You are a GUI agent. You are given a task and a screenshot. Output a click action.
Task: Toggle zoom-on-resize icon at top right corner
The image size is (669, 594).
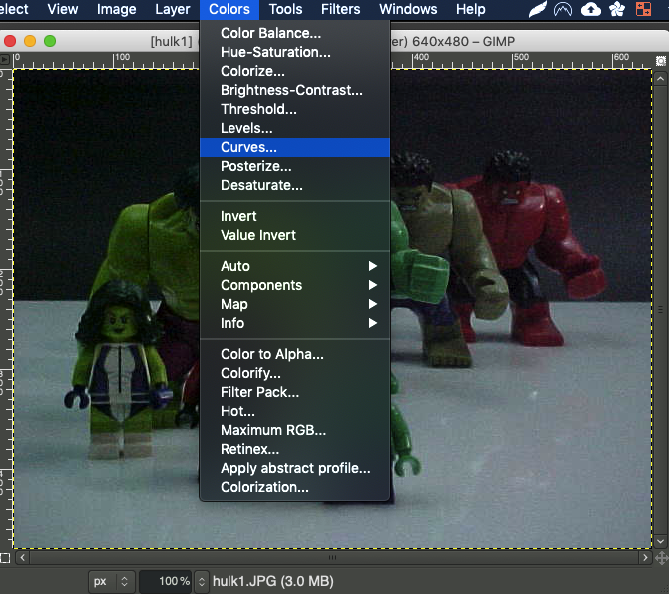[x=660, y=61]
